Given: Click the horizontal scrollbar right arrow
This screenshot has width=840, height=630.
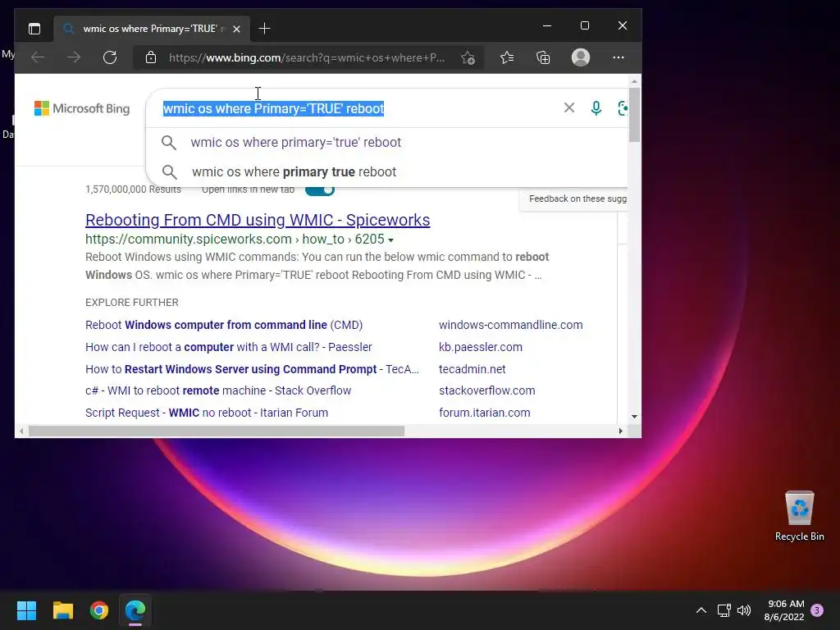Looking at the screenshot, I should pos(620,431).
